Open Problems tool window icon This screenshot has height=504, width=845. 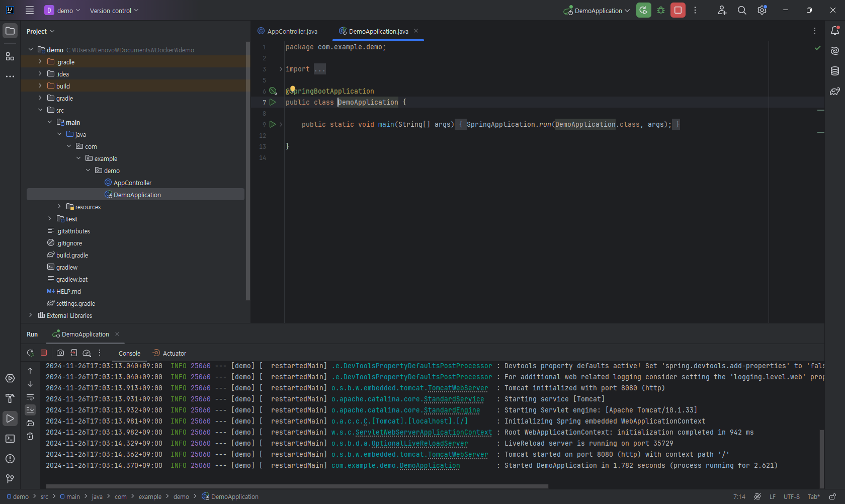click(x=10, y=459)
